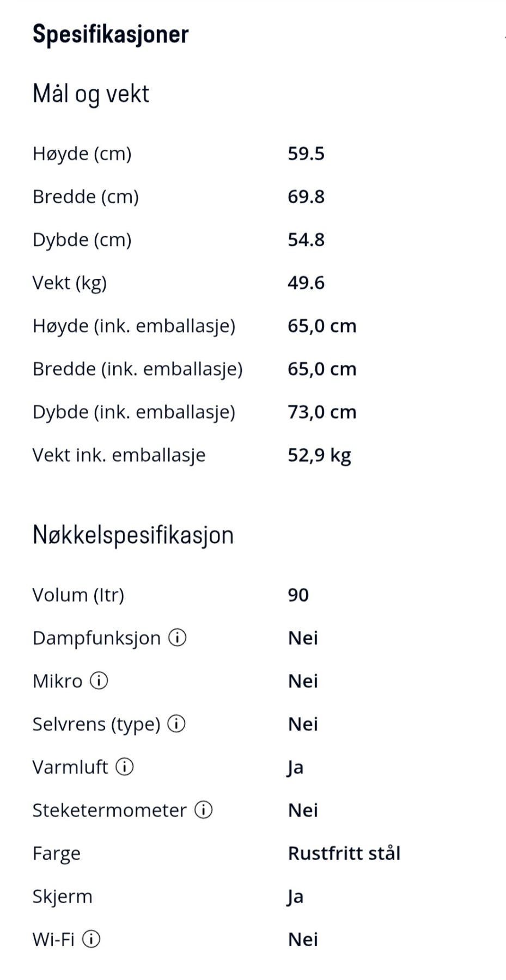Click the Spesifikasjoner heading
Screen dimensions: 506x980
click(x=111, y=34)
